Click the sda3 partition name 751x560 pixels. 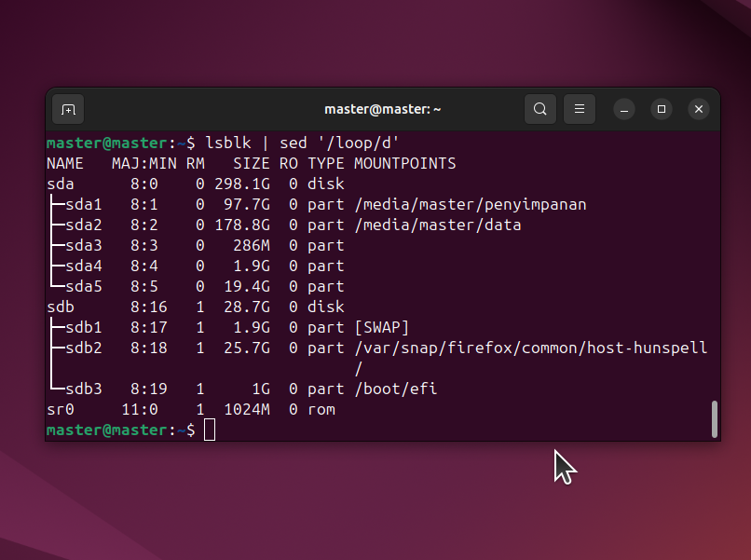[84, 246]
